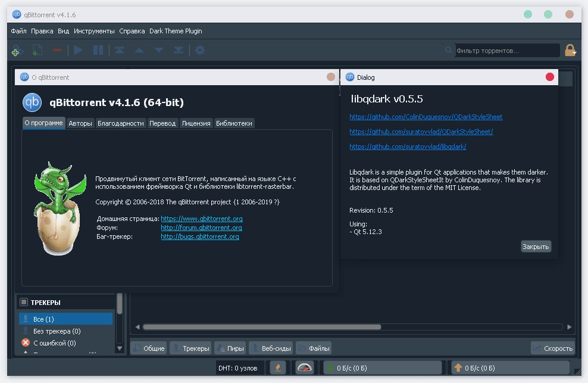This screenshot has width=588, height=383.
Task: Open the Файлы bottom tab
Action: (x=314, y=348)
